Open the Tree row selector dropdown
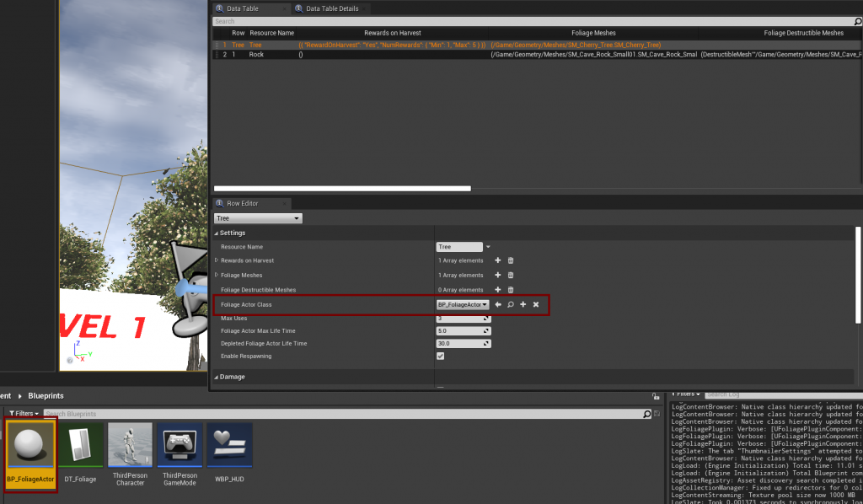The image size is (863, 504). pos(258,218)
